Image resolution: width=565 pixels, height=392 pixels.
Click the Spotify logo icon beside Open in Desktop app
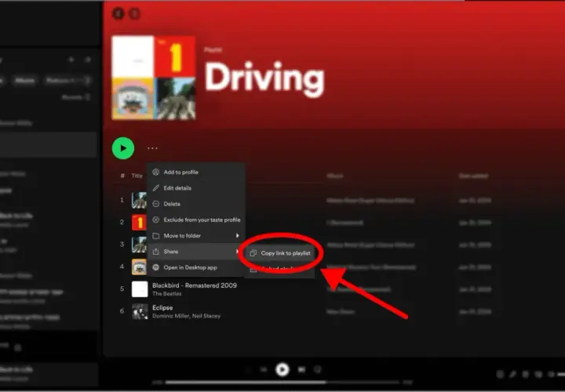(155, 267)
